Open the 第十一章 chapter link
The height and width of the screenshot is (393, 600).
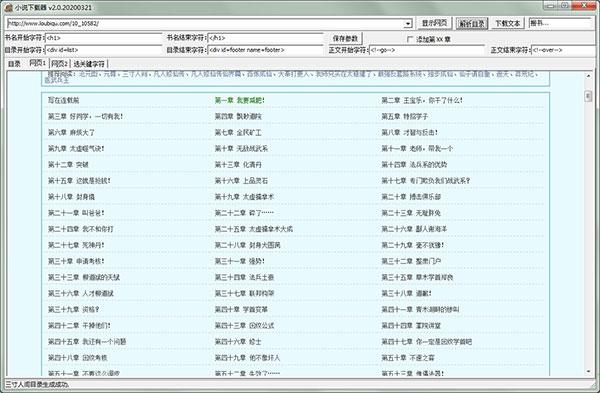417,148
